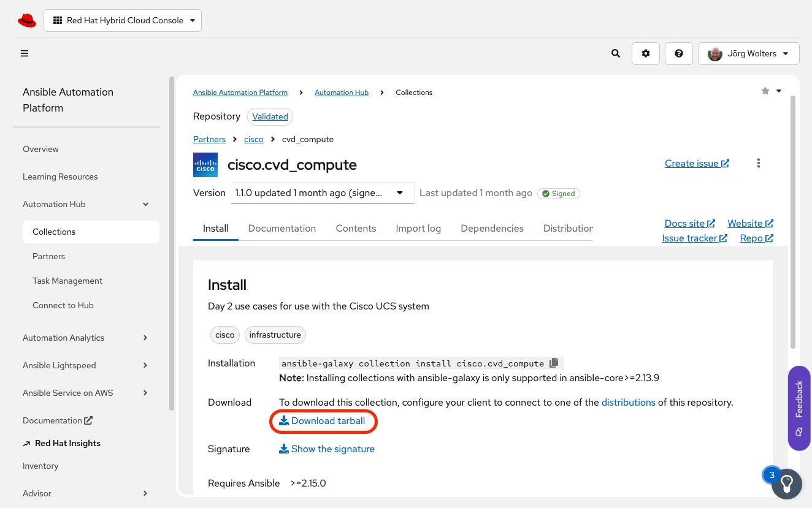Toggle the hamburger navigation menu
The width and height of the screenshot is (812, 508).
click(x=25, y=53)
